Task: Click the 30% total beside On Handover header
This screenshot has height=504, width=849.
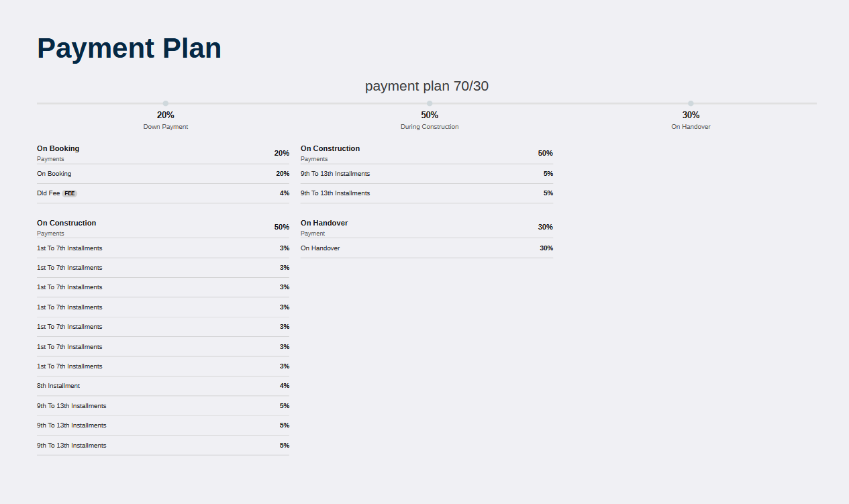Action: click(546, 227)
